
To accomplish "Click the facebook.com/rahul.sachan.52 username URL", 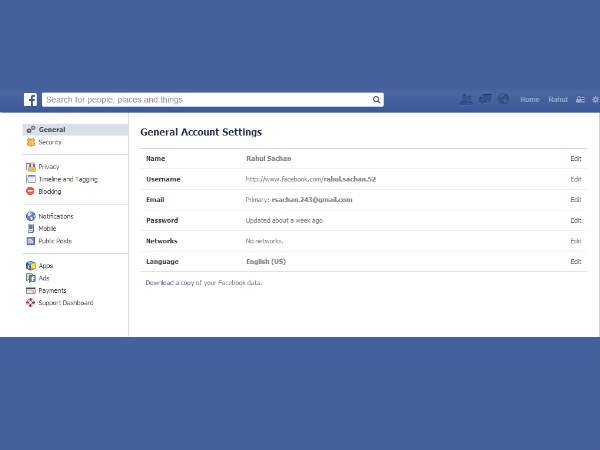I will click(311, 179).
